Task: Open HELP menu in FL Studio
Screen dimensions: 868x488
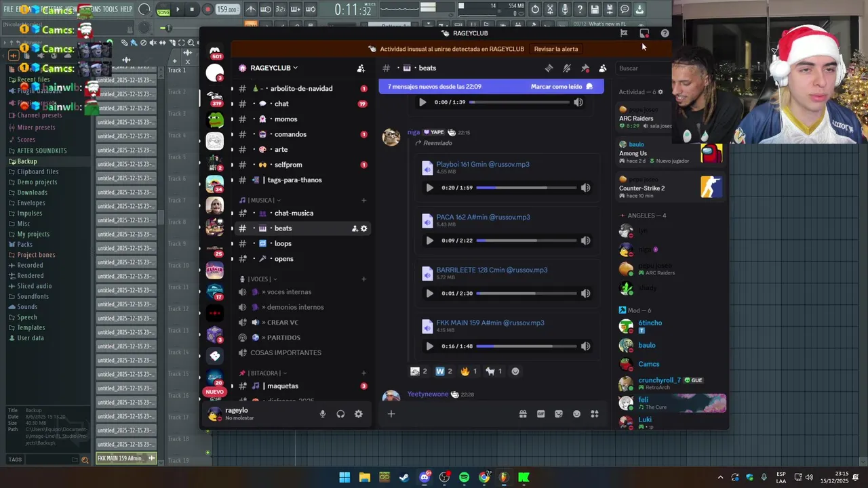Action: 127,9
